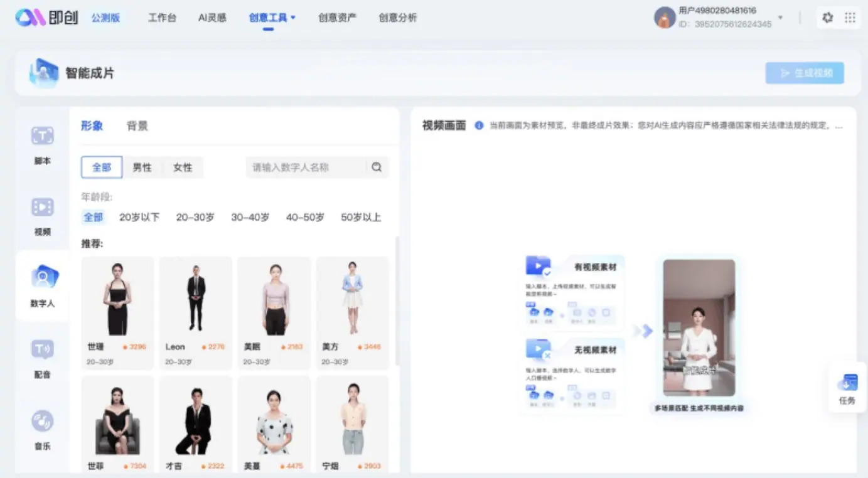The height and width of the screenshot is (478, 868).
Task: Choose the 40-50岁 age filter
Action: click(304, 216)
